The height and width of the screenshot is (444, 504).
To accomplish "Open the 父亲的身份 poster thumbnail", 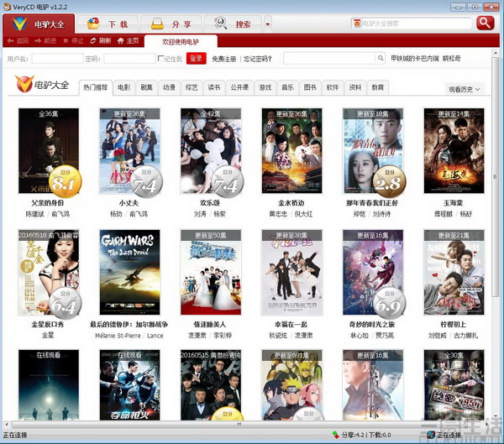I will (x=49, y=151).
